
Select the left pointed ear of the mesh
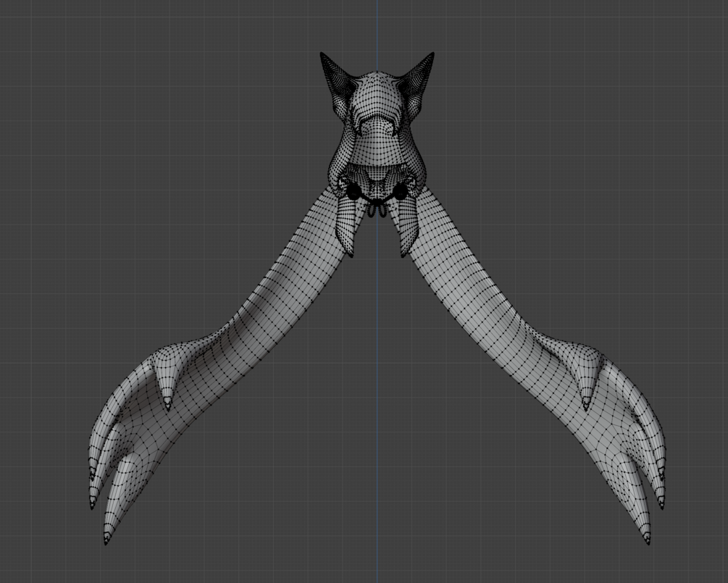(337, 83)
